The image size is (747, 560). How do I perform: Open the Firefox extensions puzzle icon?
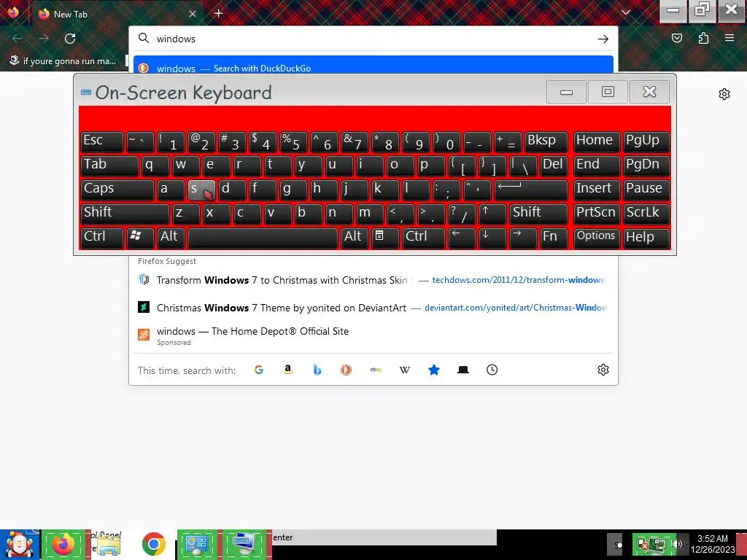pos(704,38)
